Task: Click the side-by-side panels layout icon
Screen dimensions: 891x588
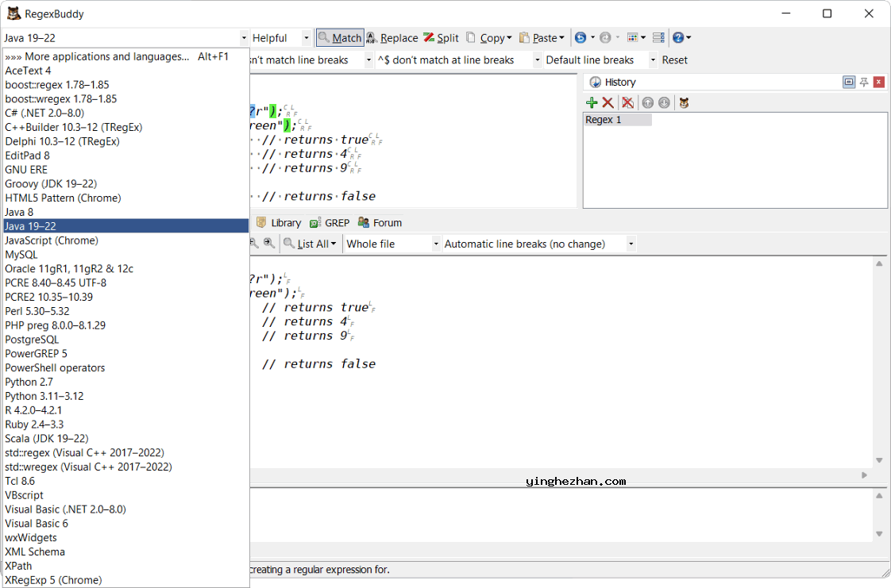Action: [658, 37]
